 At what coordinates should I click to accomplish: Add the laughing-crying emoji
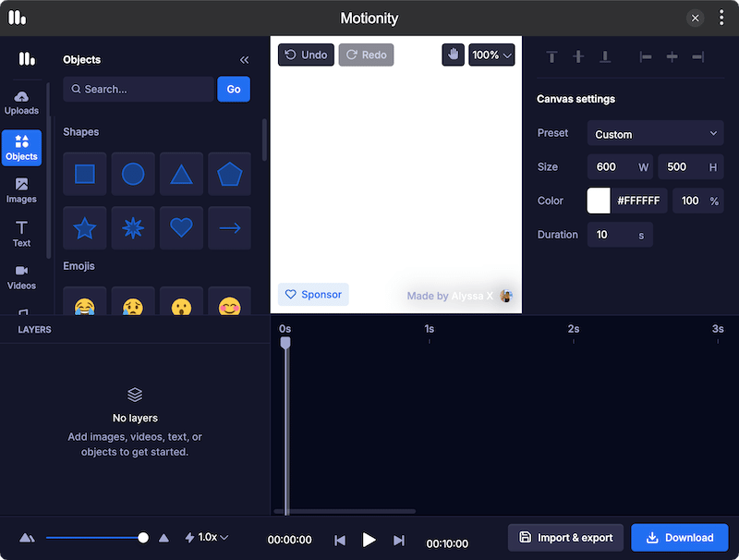click(x=85, y=301)
